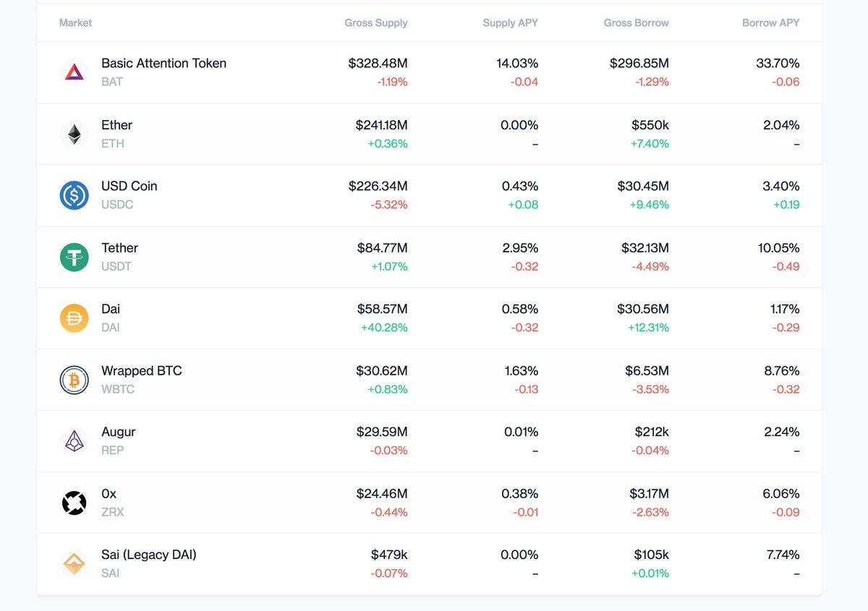Click the $84.77M gross supply value

[383, 248]
